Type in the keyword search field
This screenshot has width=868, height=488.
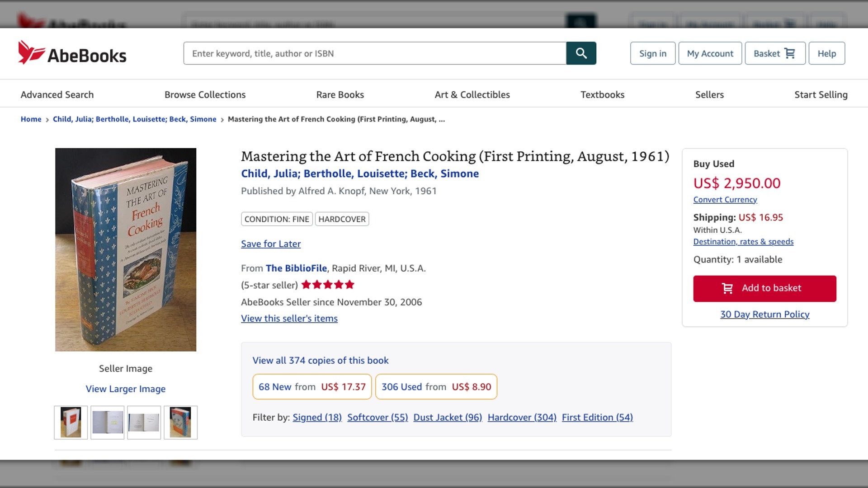[x=374, y=53]
